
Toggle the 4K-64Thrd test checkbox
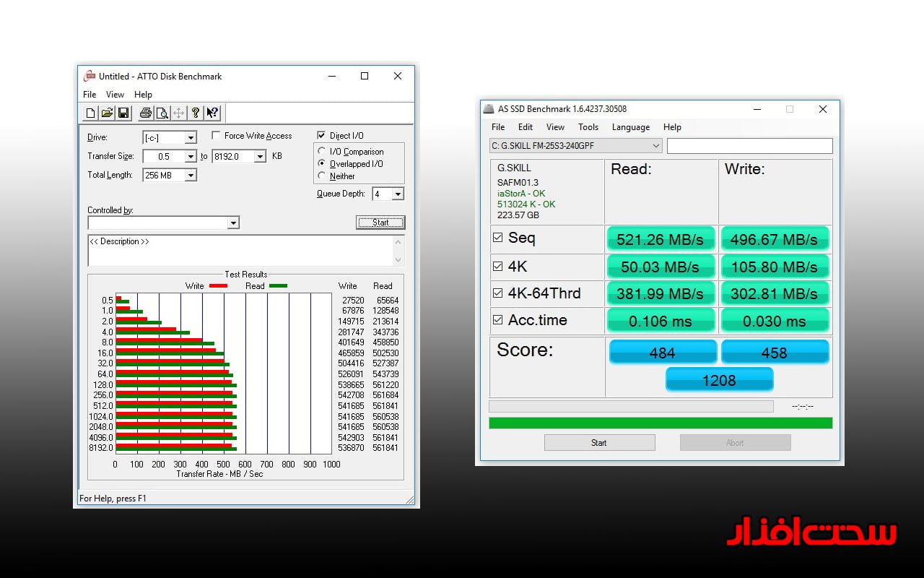coord(497,293)
